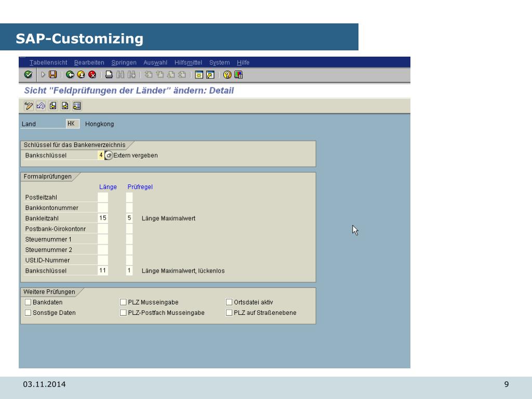Go to previous page icon
The height and width of the screenshot is (399, 532).
pyautogui.click(x=159, y=75)
